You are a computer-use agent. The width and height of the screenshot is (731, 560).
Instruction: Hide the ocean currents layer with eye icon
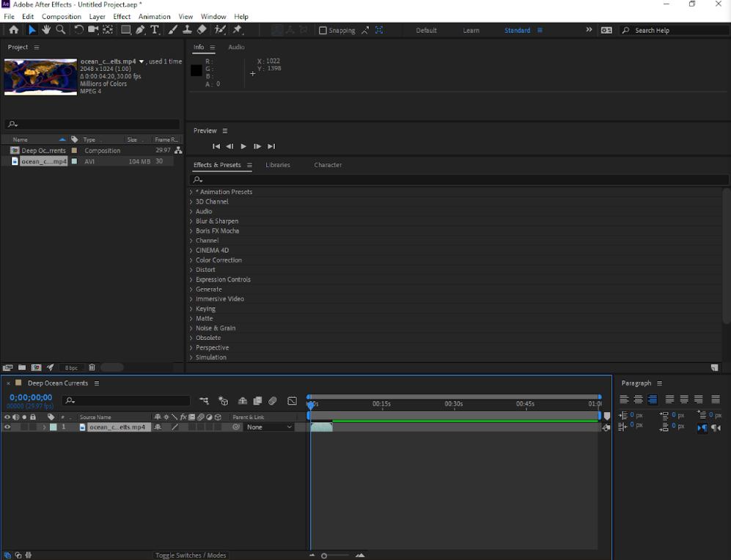point(7,427)
